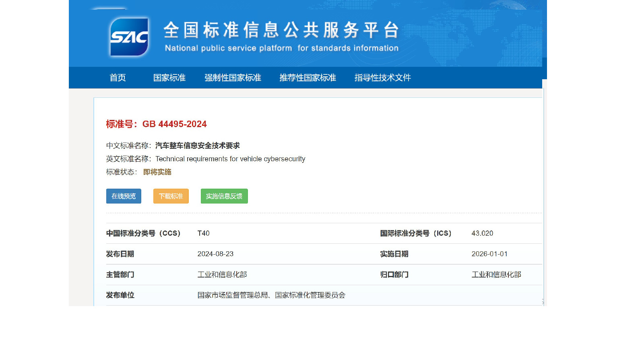Click 归口部门 value 工业和信息化部

click(x=496, y=275)
